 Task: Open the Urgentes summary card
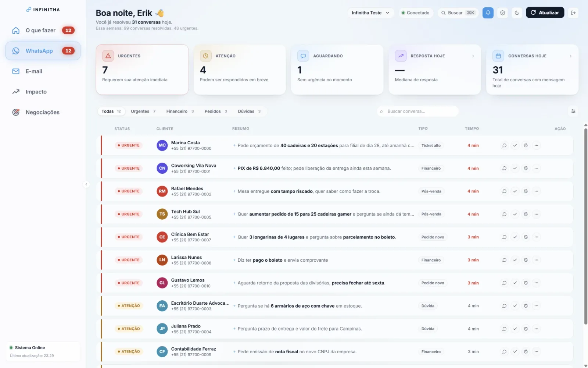(142, 70)
